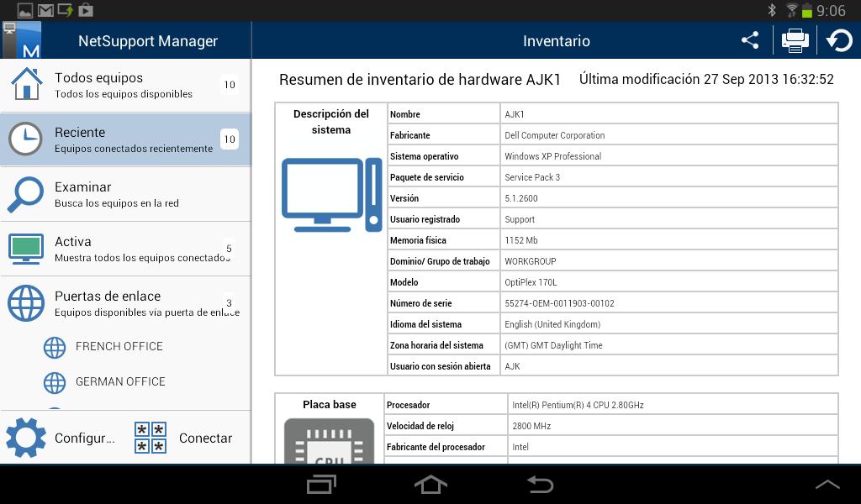Tap the Play Store notification icon
The image size is (861, 504).
[86, 10]
